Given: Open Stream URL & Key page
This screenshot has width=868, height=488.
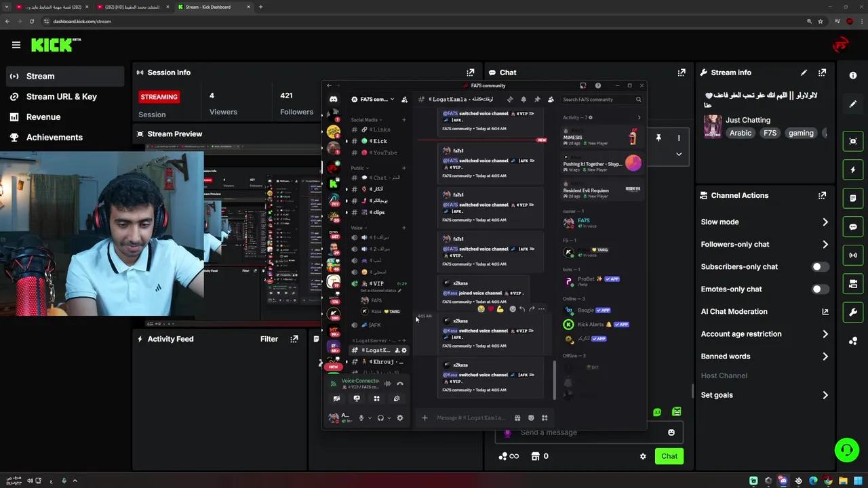Looking at the screenshot, I should pos(64,96).
